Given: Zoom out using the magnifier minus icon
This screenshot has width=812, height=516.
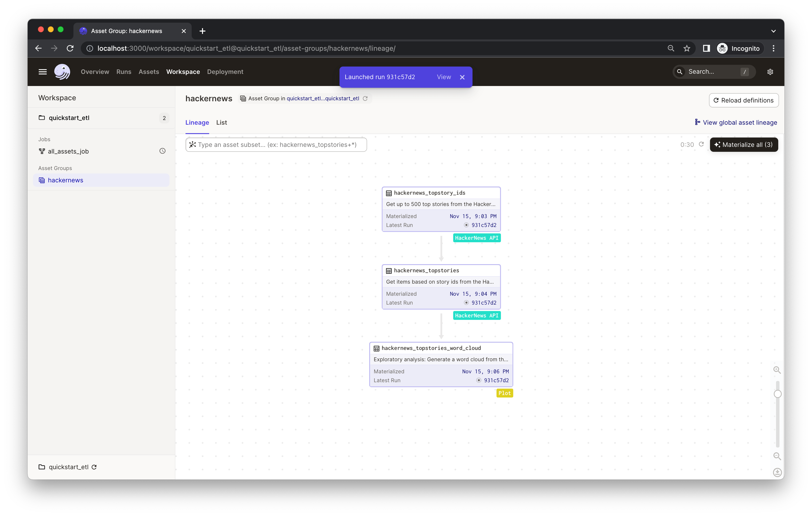Looking at the screenshot, I should (x=777, y=456).
